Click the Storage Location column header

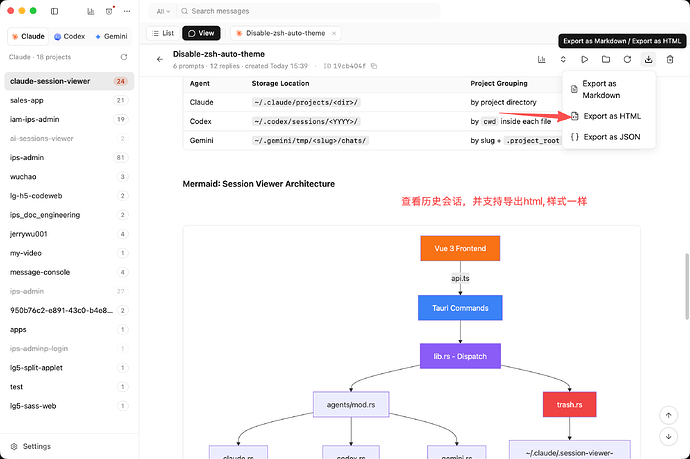(x=280, y=84)
